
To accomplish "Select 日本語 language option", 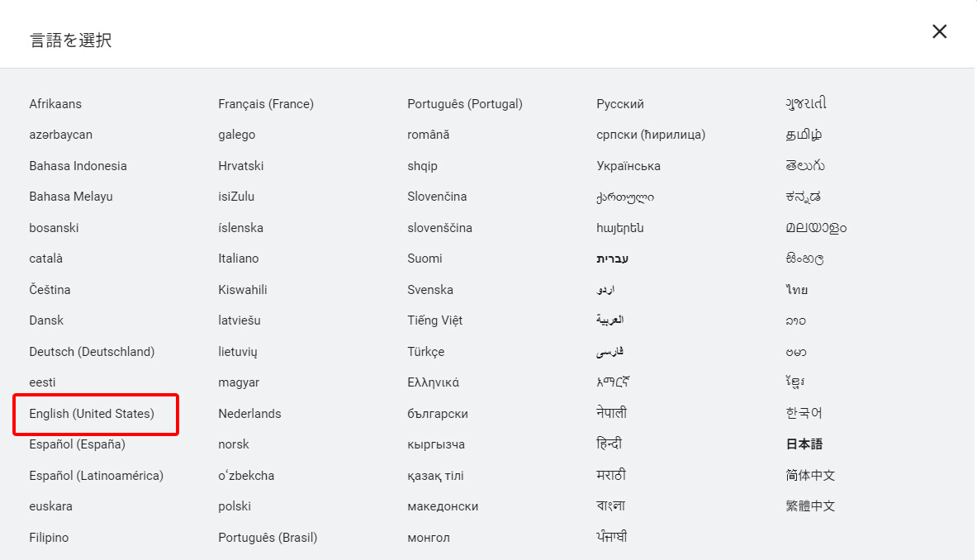I will [x=804, y=444].
